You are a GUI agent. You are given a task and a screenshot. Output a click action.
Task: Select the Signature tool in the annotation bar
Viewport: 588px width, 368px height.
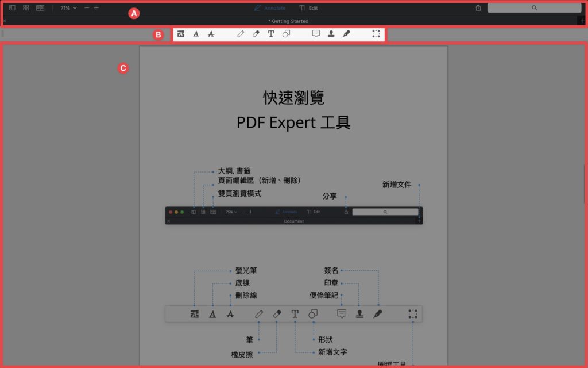coord(346,34)
